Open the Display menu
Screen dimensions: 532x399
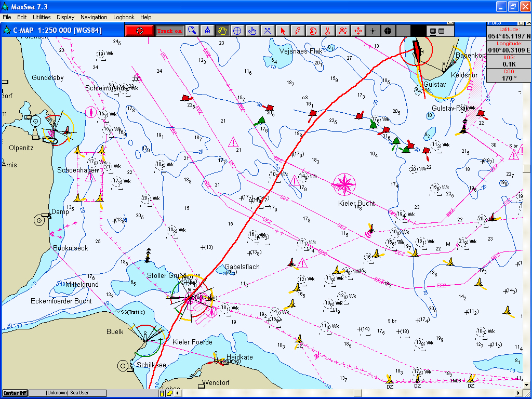tap(65, 17)
